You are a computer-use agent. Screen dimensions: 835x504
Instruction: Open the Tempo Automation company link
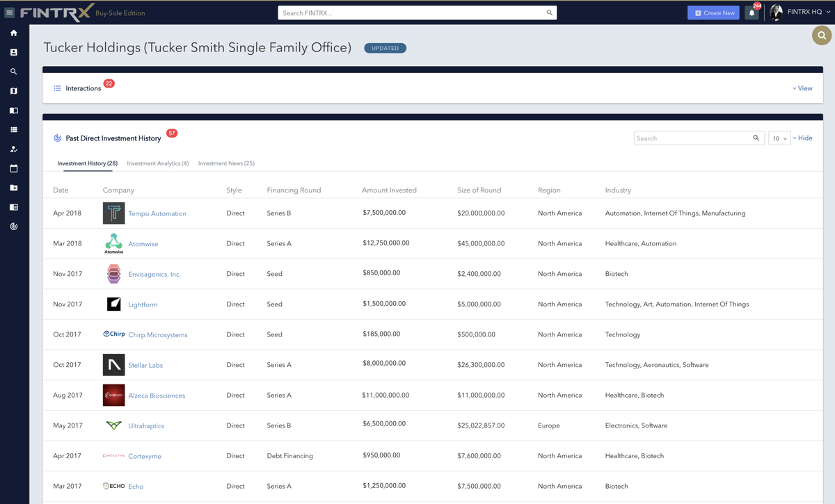pos(157,213)
